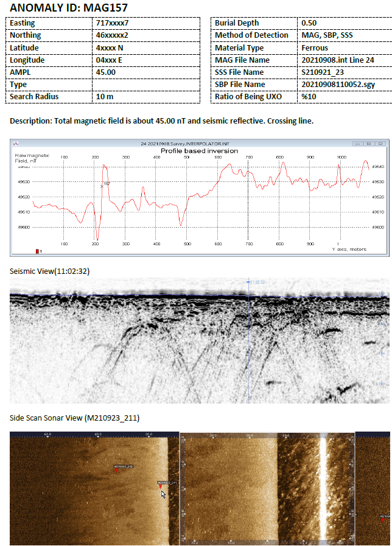Minimize the Profile based inversion window

(x=357, y=144)
